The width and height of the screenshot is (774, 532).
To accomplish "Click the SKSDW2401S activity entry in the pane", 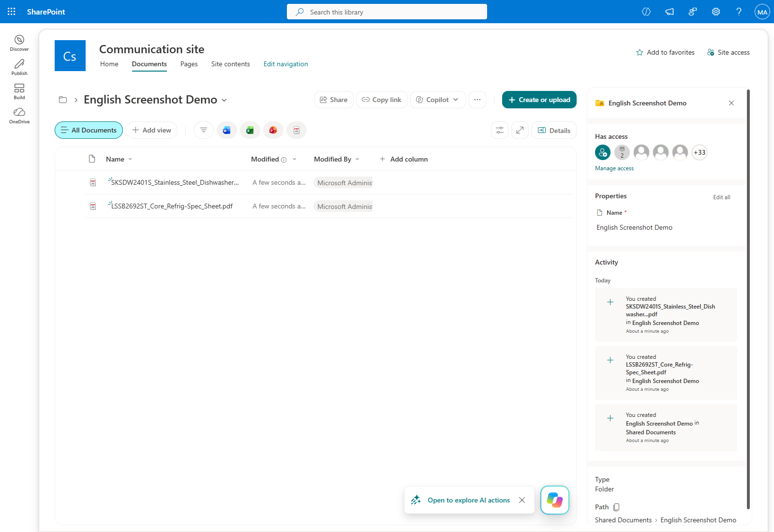I will 666,315.
